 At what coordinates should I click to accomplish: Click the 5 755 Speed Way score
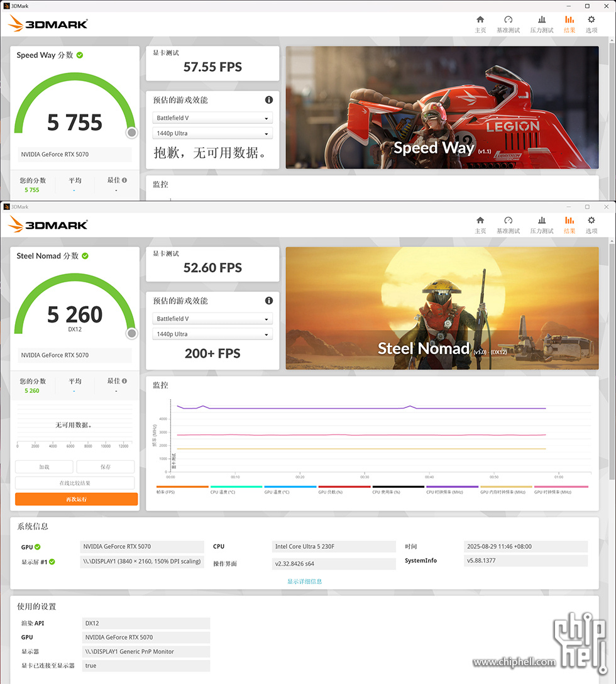tap(75, 122)
